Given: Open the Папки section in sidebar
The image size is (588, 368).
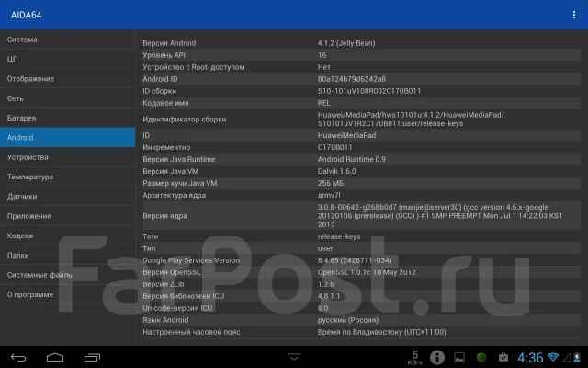Looking at the screenshot, I should (x=67, y=256).
